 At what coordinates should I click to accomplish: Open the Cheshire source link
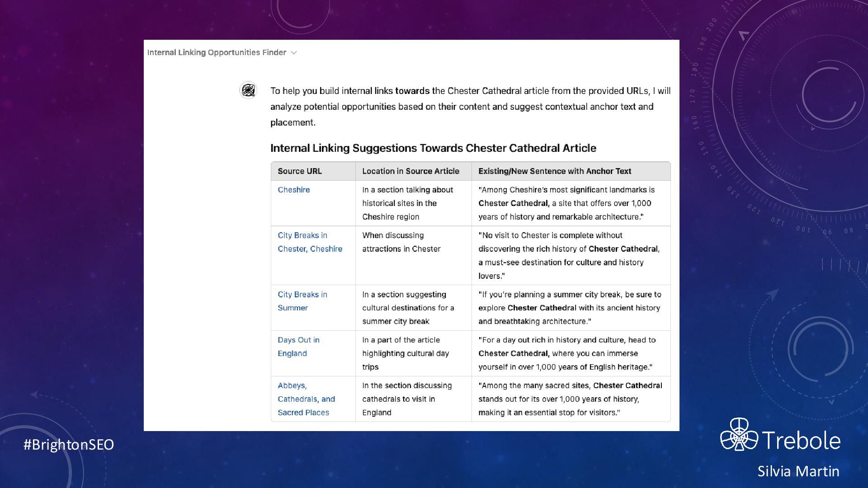(x=293, y=190)
